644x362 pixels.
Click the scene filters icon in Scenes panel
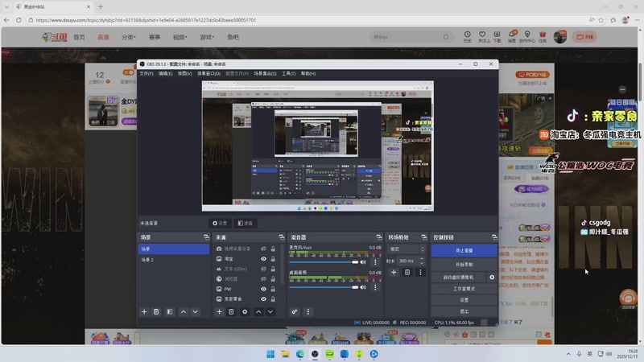169,311
